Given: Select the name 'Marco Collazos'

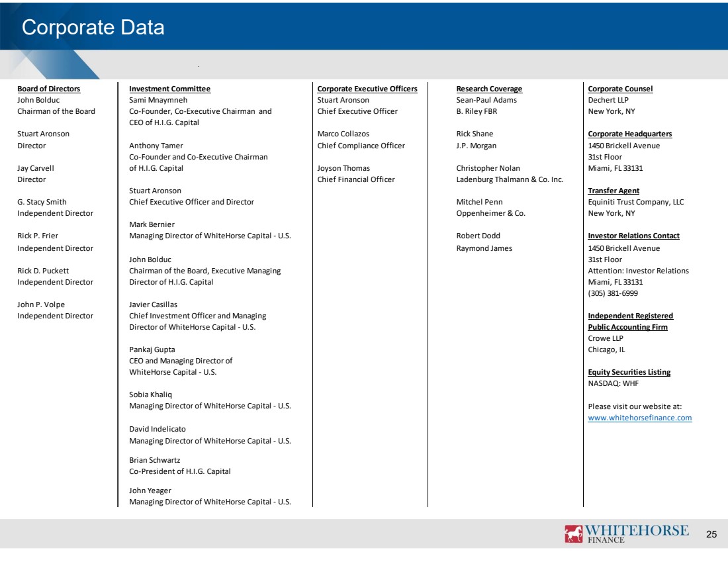Looking at the screenshot, I should [x=343, y=134].
